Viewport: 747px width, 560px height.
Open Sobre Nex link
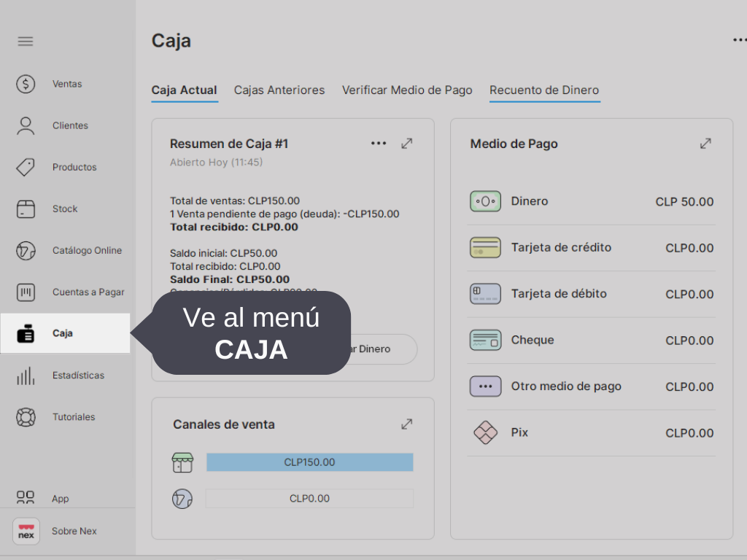pyautogui.click(x=74, y=531)
